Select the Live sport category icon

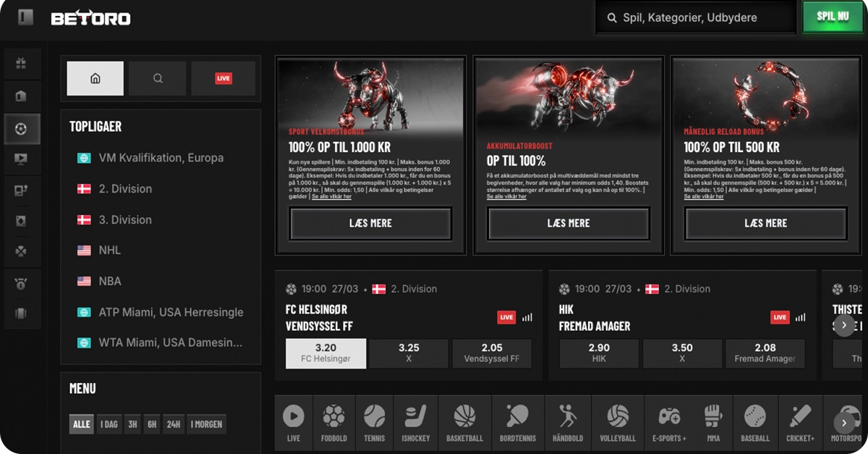click(x=294, y=424)
